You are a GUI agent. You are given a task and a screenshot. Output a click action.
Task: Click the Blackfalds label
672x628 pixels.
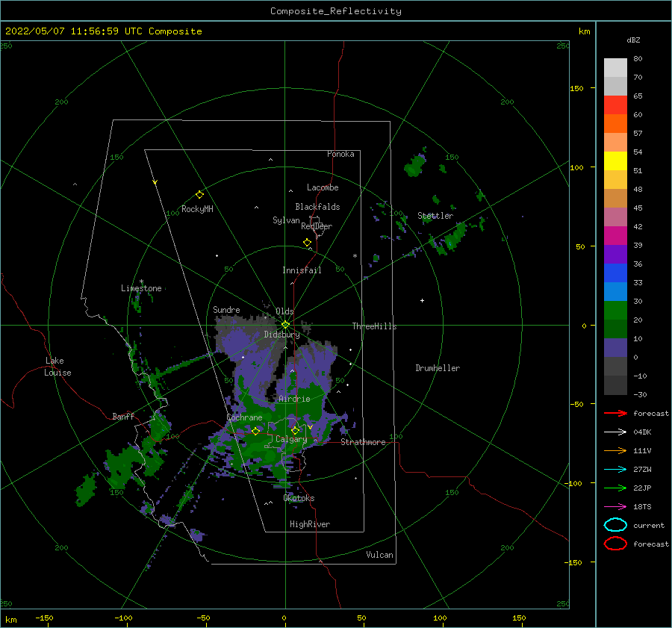[317, 207]
